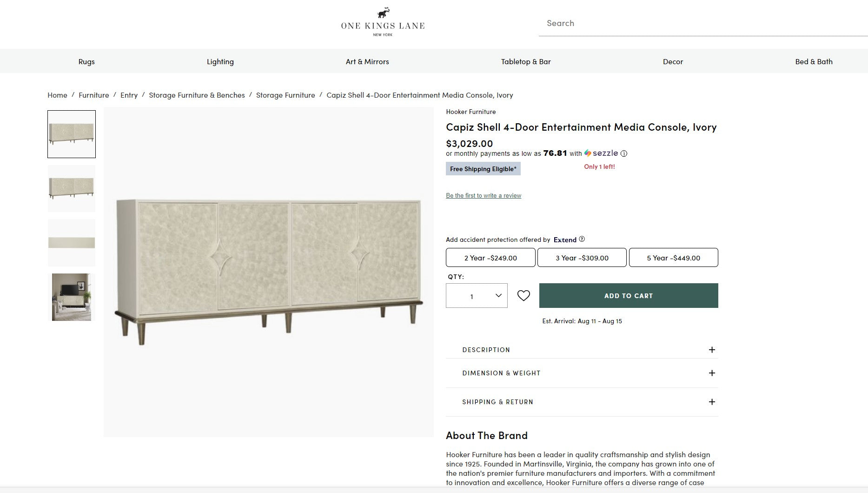The height and width of the screenshot is (493, 868).
Task: Choose 5 Year protection plan for $449.00
Action: pos(673,258)
